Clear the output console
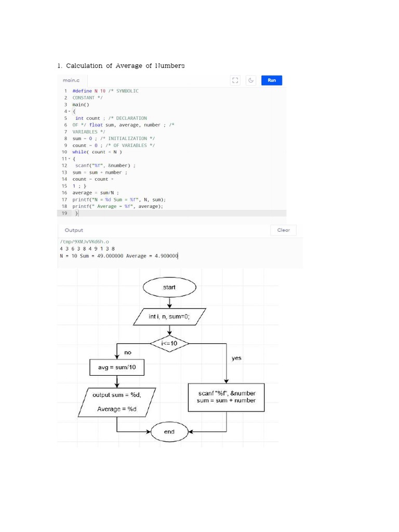The width and height of the screenshot is (399, 532). [283, 230]
